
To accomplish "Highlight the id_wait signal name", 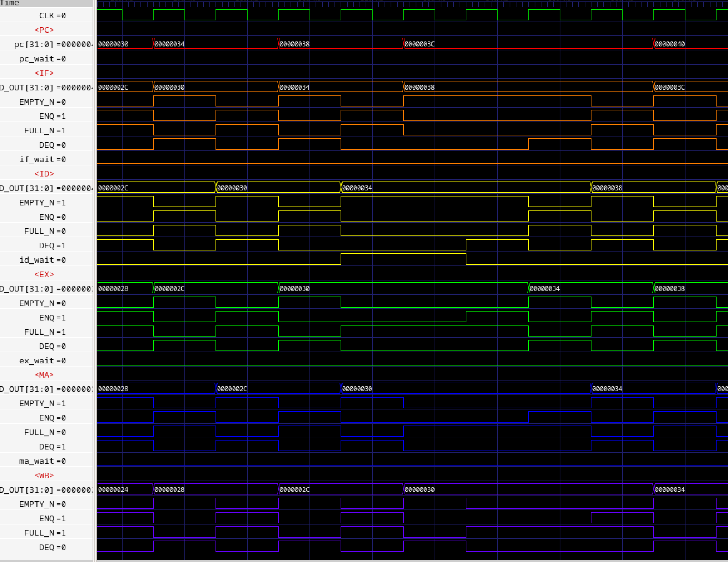I will coord(36,260).
